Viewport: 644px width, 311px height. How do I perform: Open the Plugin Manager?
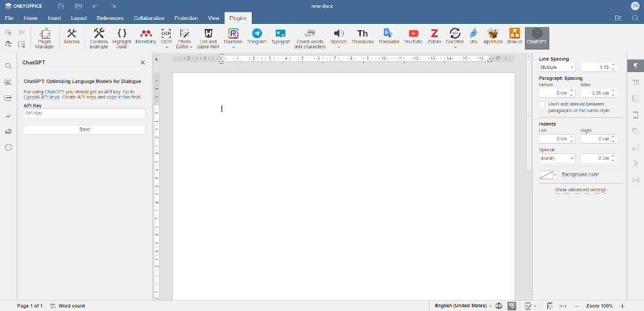point(44,37)
